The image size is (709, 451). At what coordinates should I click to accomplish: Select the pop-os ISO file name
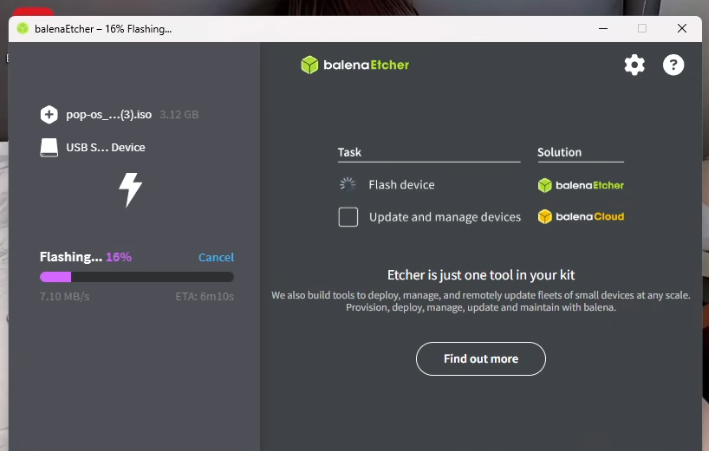(108, 115)
